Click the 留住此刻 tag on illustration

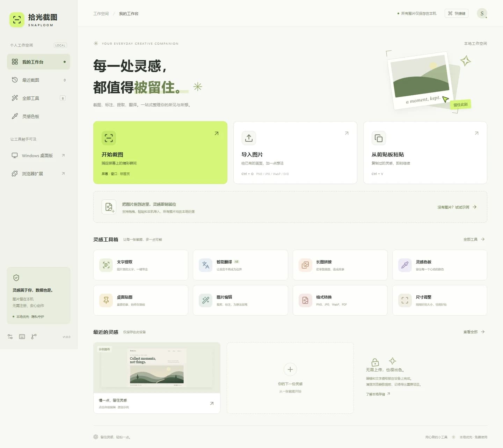460,104
